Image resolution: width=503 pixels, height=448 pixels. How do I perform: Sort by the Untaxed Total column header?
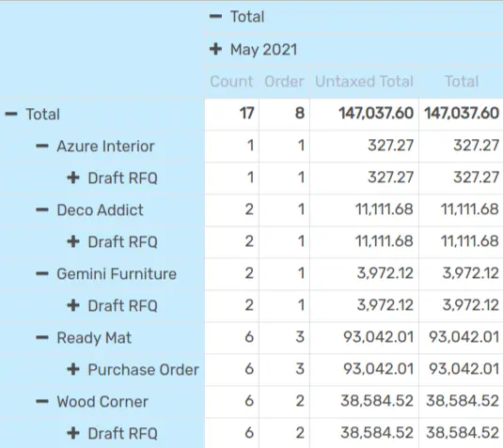click(365, 82)
